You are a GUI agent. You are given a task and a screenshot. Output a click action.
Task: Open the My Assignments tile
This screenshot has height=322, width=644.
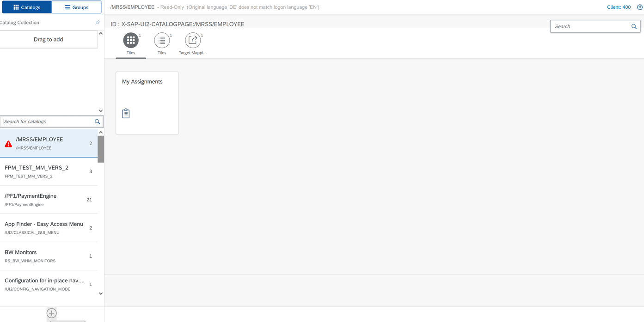tap(147, 103)
